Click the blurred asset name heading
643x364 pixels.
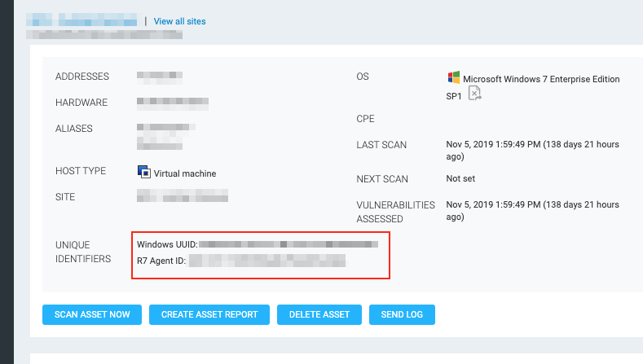tap(81, 18)
